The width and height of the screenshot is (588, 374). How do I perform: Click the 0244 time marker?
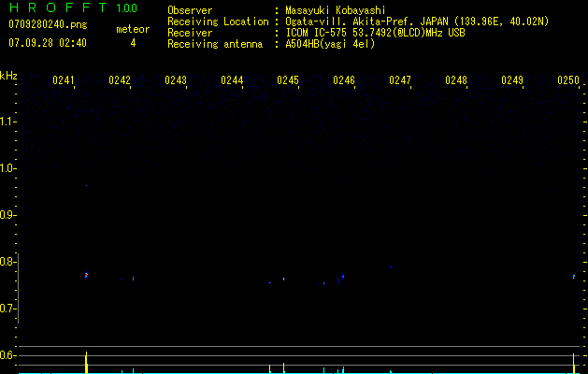232,80
